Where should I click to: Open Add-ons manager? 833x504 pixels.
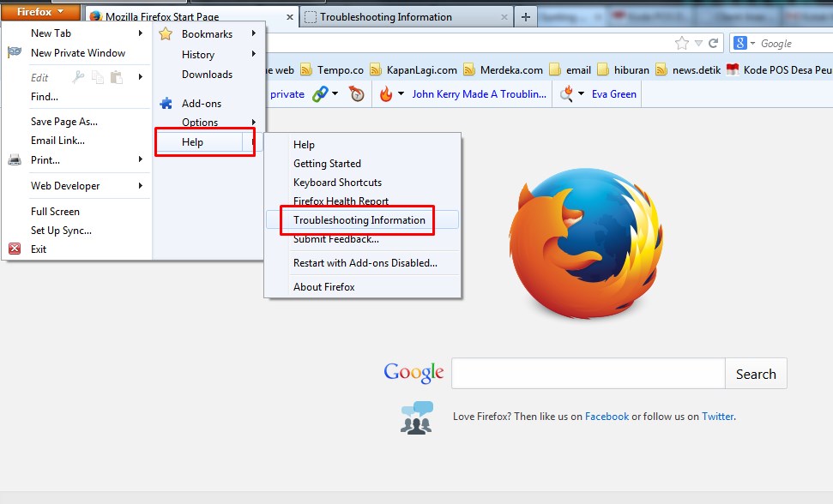tap(202, 104)
